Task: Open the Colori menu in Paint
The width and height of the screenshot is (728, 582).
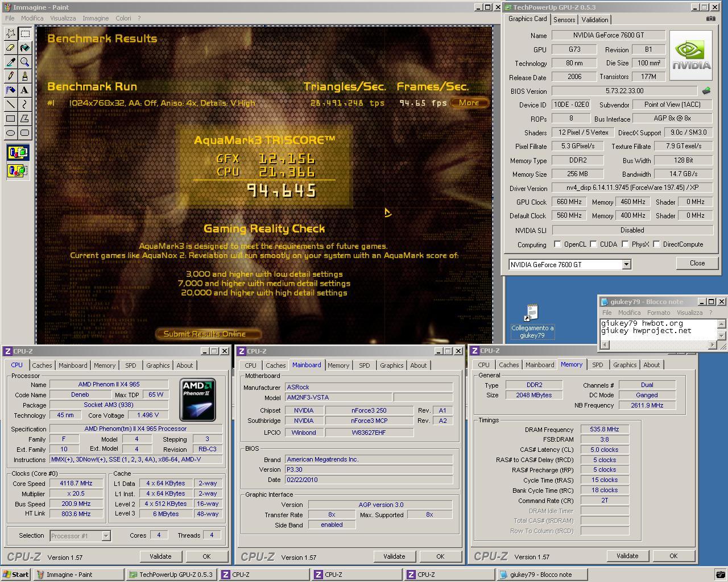Action: point(123,18)
